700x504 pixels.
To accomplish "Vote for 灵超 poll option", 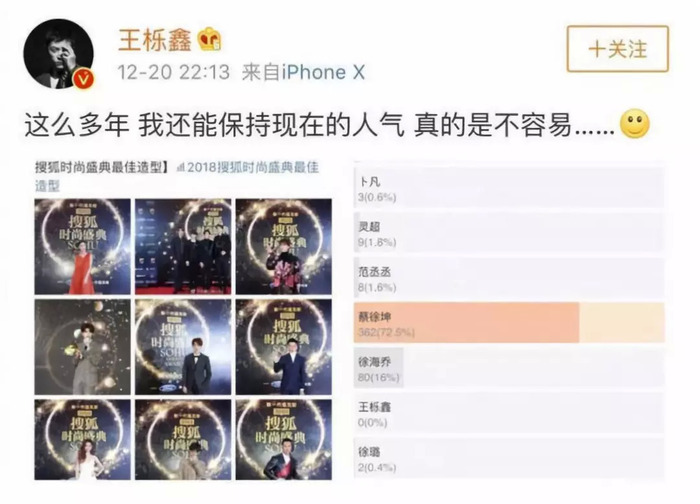I will [509, 233].
